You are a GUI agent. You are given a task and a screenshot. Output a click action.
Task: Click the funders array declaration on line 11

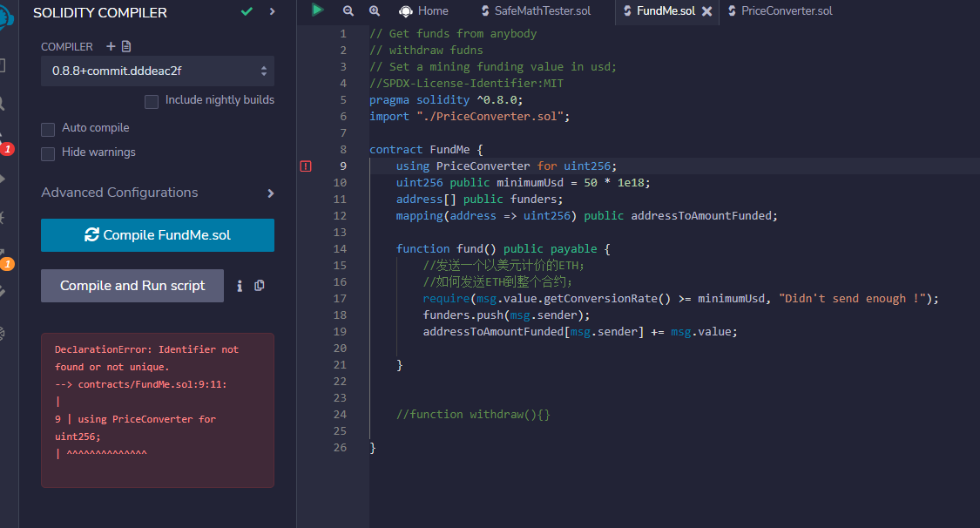point(479,200)
